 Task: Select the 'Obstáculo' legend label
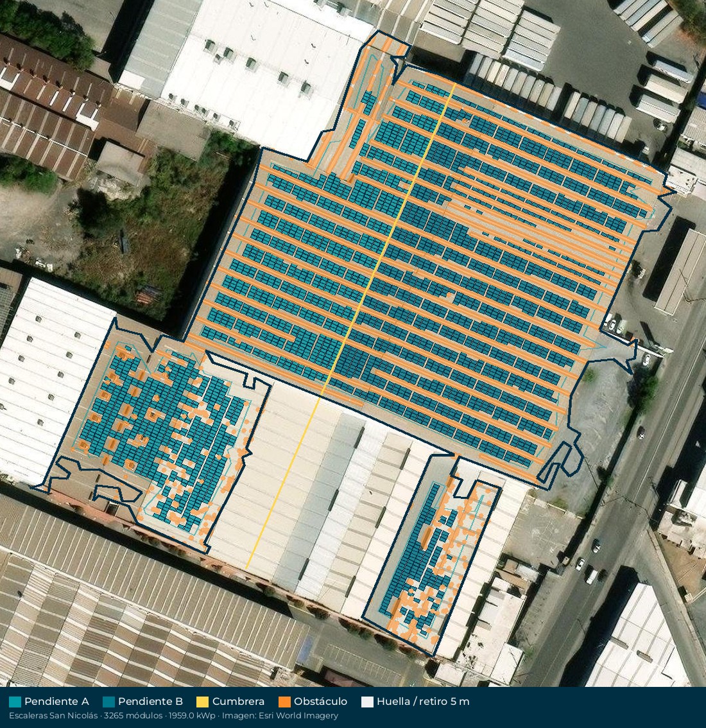pyautogui.click(x=321, y=702)
